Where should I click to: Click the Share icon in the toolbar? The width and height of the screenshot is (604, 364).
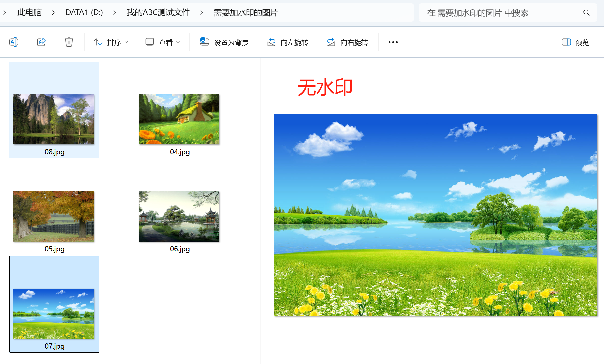[x=41, y=42]
